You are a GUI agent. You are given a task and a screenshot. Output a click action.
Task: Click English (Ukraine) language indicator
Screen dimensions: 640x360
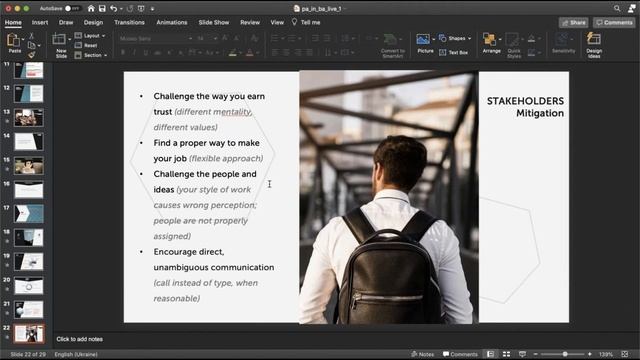[76, 354]
